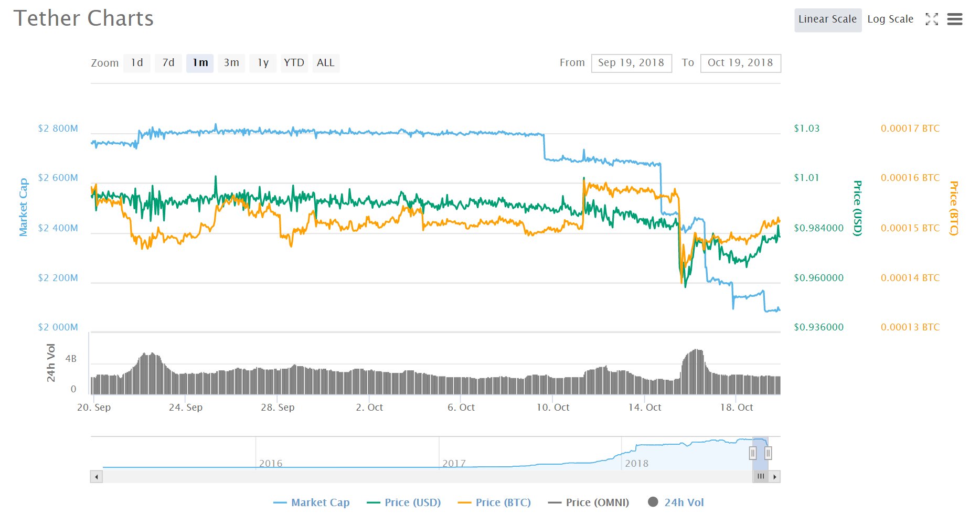Grab the left navigator range handle

click(x=753, y=453)
